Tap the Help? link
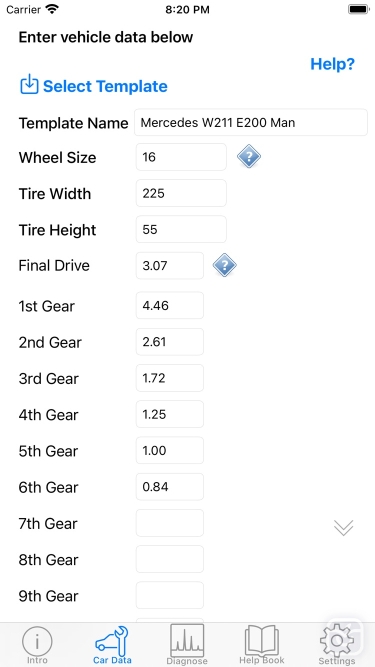Viewport: 375px width, 667px height. pyautogui.click(x=332, y=64)
